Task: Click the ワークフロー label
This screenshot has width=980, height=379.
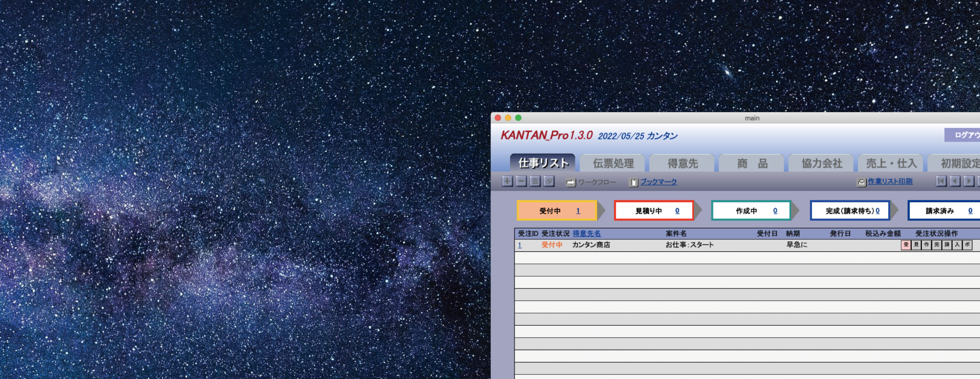Action: click(597, 182)
